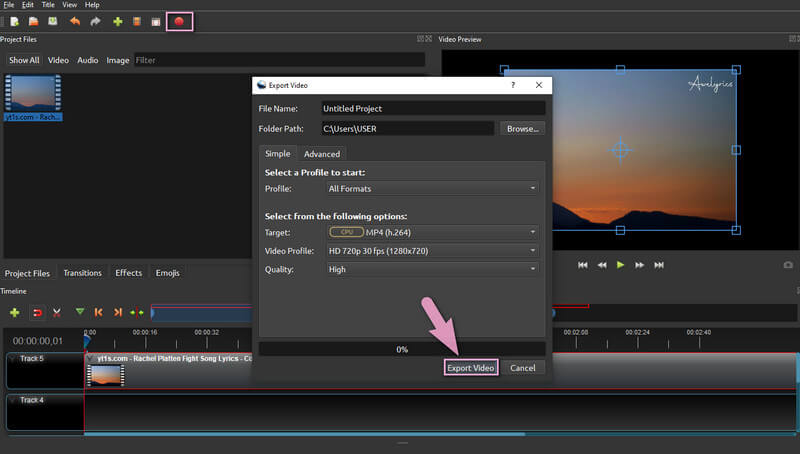Click the New Project toolbar icon
The height and width of the screenshot is (454, 800).
(14, 21)
